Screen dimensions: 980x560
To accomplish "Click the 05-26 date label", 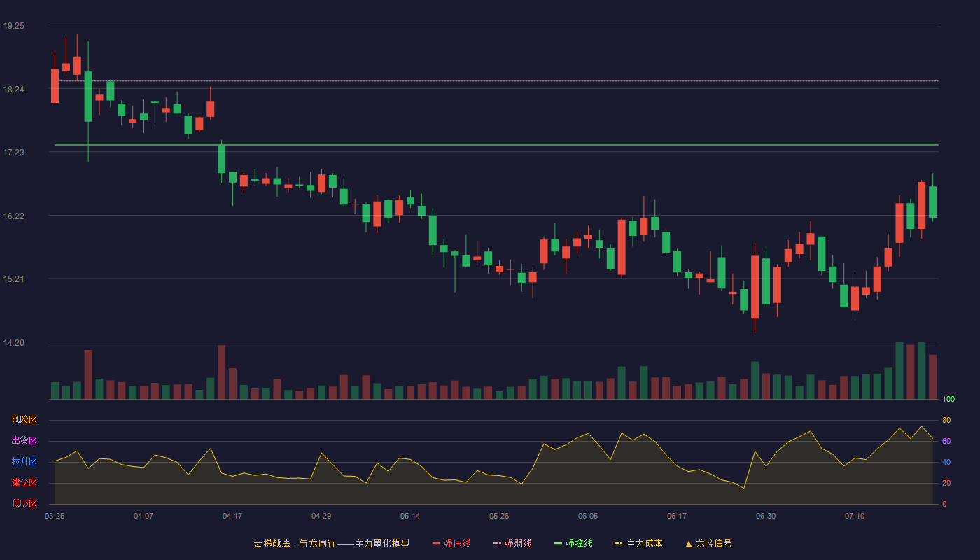I will click(x=499, y=516).
